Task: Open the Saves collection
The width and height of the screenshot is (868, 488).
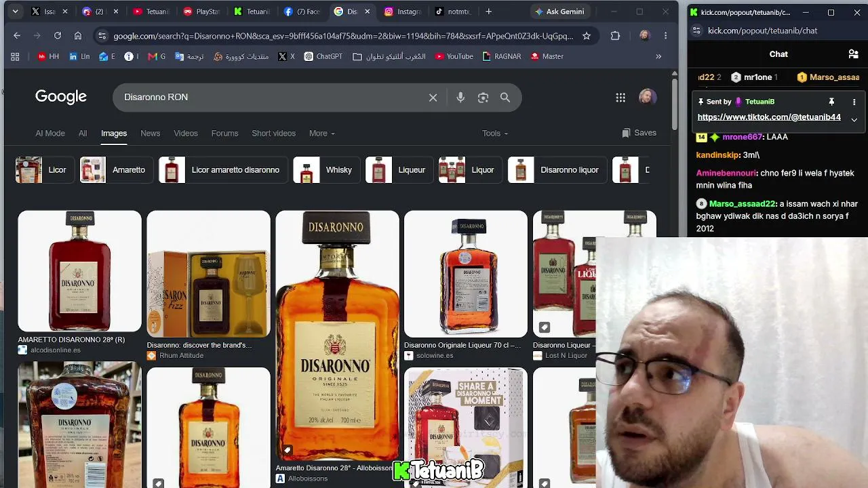Action: tap(639, 134)
